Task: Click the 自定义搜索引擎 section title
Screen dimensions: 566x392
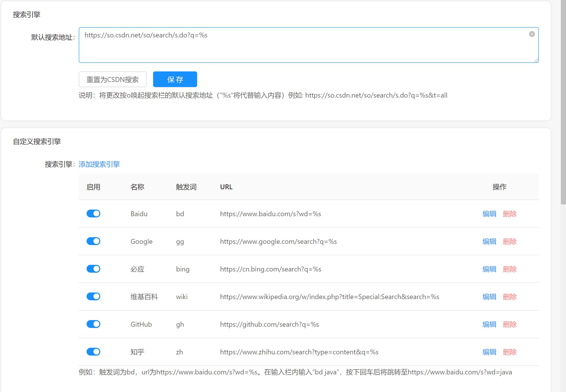Action: (x=37, y=142)
